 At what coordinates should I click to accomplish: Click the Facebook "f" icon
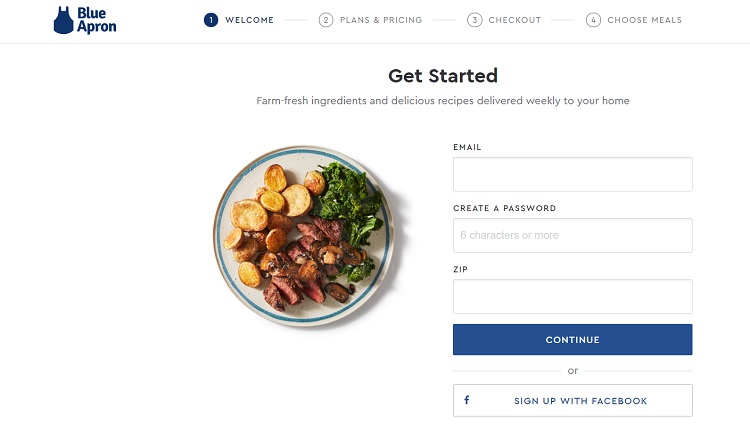pyautogui.click(x=466, y=401)
